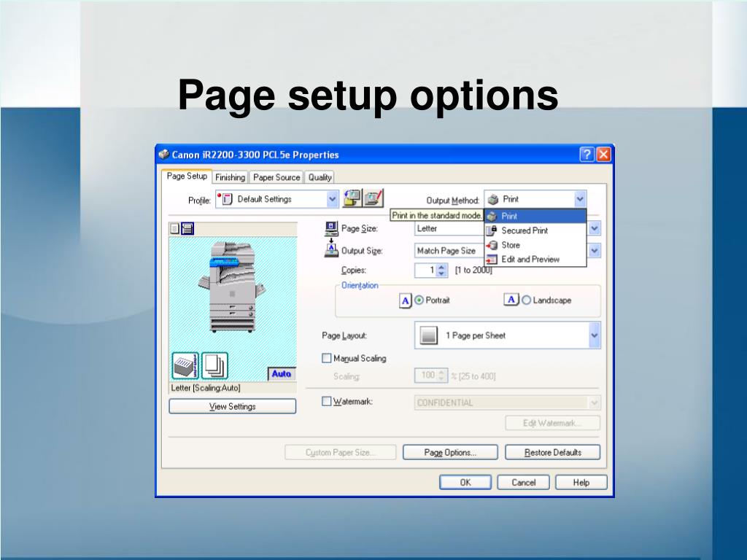Choose Store in the Output Method list

(535, 245)
